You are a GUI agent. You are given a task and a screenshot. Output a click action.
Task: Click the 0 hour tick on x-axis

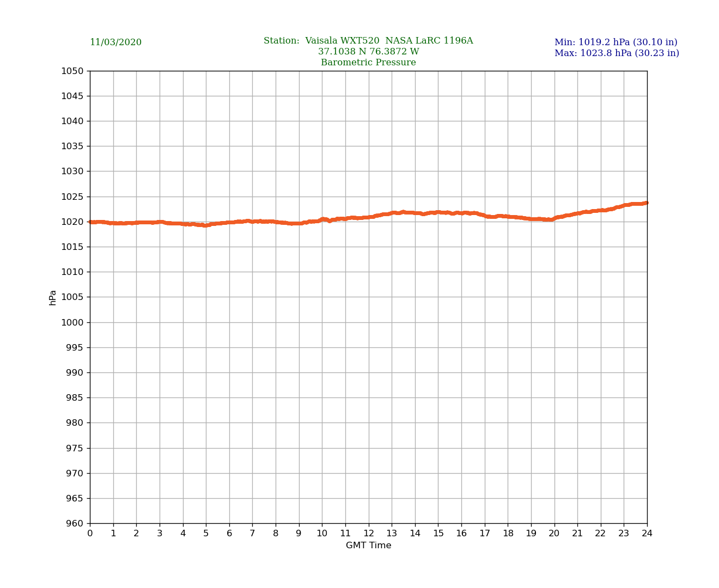[90, 534]
